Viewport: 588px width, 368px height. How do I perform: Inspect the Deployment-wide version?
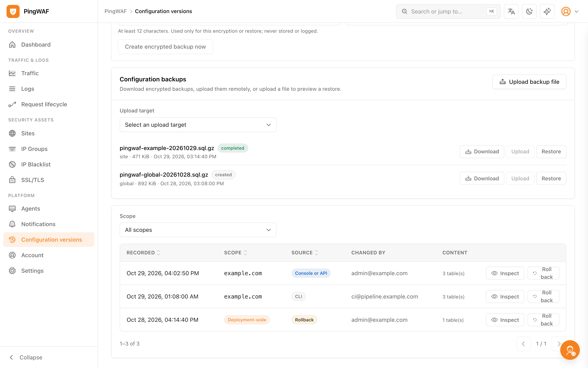505,320
